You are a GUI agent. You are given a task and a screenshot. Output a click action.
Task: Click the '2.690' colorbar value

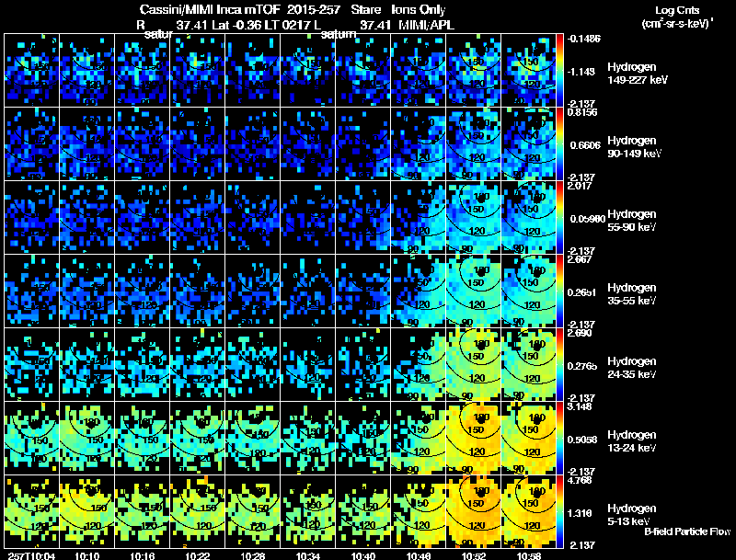(x=580, y=333)
